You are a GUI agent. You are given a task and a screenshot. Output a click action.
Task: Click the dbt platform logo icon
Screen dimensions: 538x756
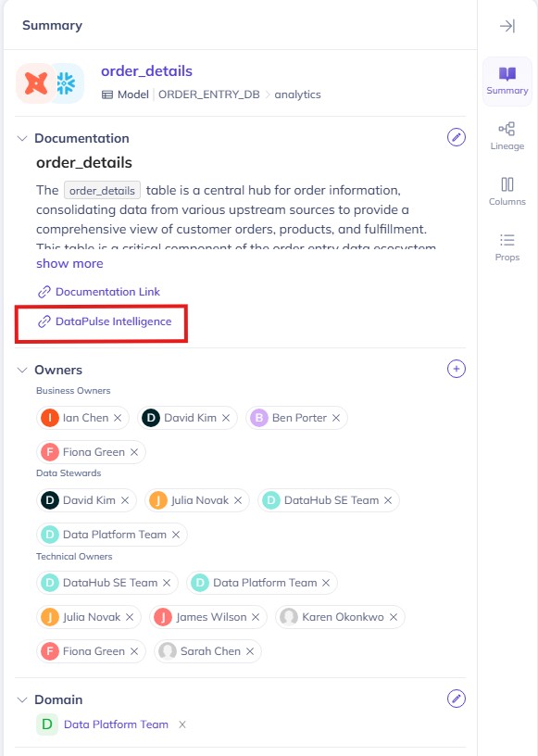36,83
